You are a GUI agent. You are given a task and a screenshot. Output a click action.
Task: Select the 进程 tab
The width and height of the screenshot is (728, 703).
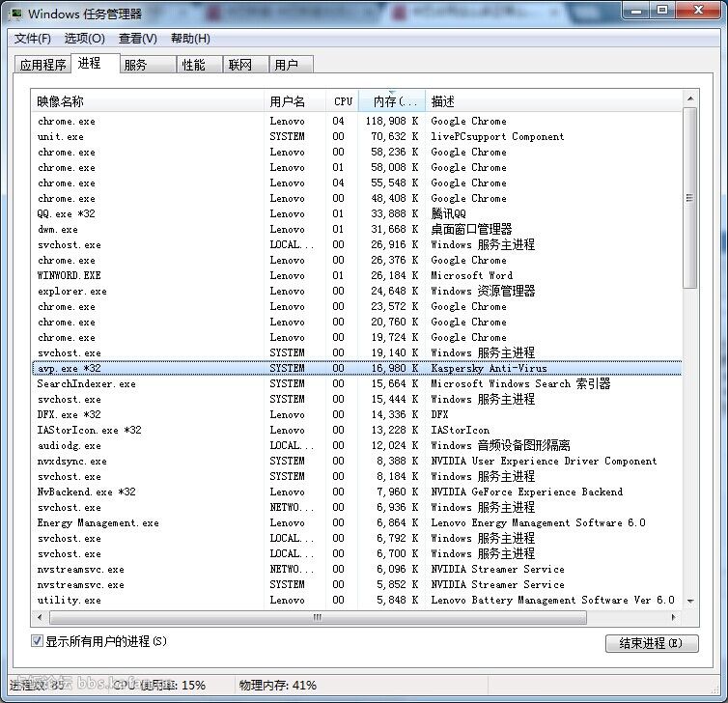pyautogui.click(x=96, y=63)
